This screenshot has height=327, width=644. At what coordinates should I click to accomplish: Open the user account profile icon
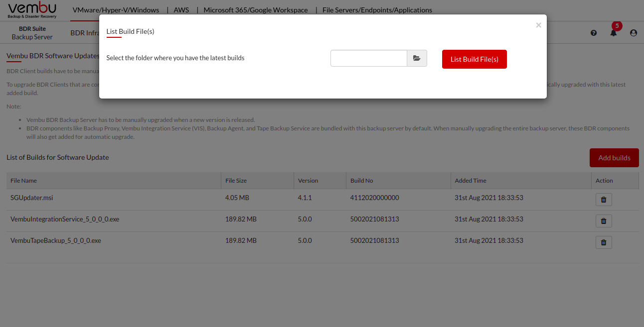coord(634,33)
